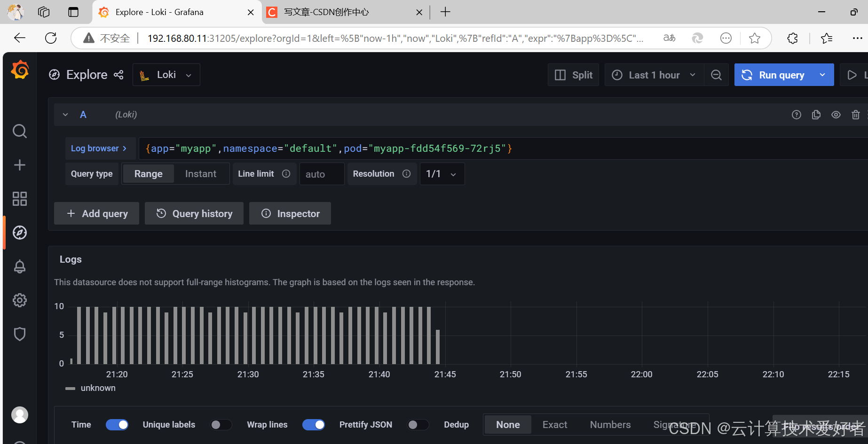Open Query history

194,213
